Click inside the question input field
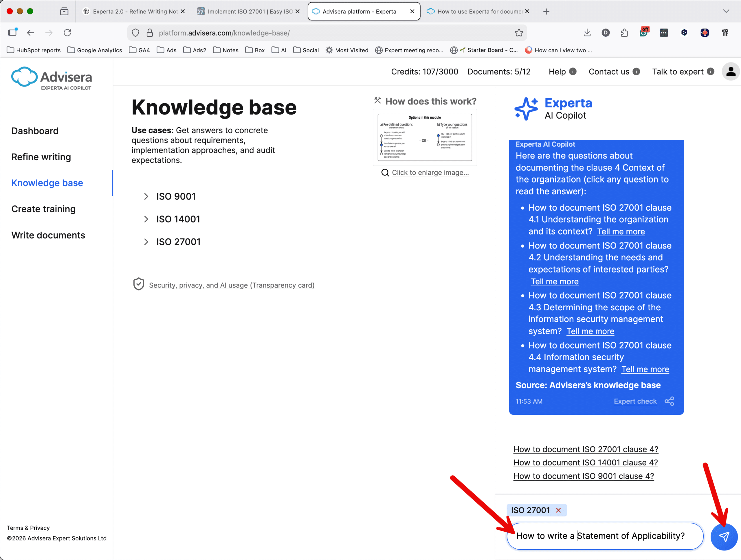Image resolution: width=741 pixels, height=560 pixels. (605, 536)
